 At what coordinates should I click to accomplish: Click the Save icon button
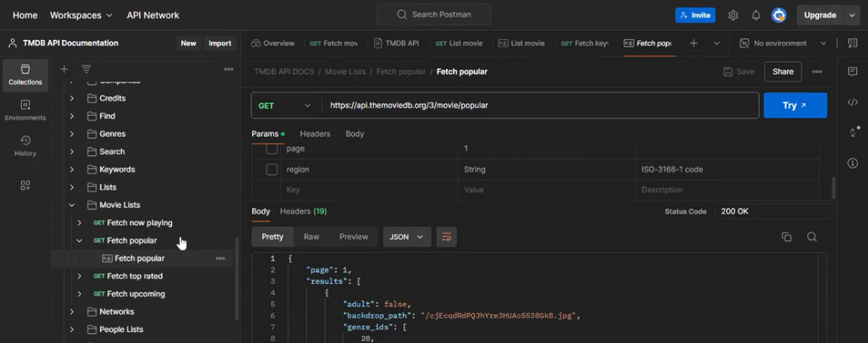tap(738, 71)
